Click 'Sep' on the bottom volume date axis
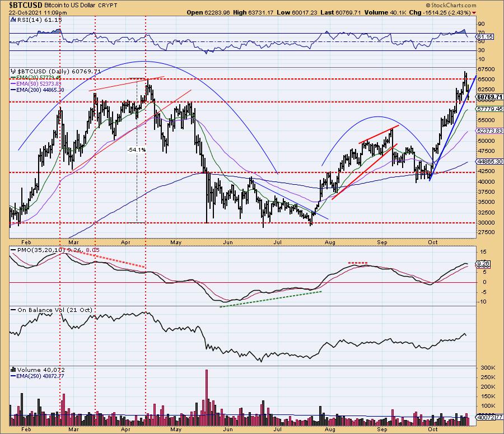This screenshot has width=504, height=434. [382, 430]
